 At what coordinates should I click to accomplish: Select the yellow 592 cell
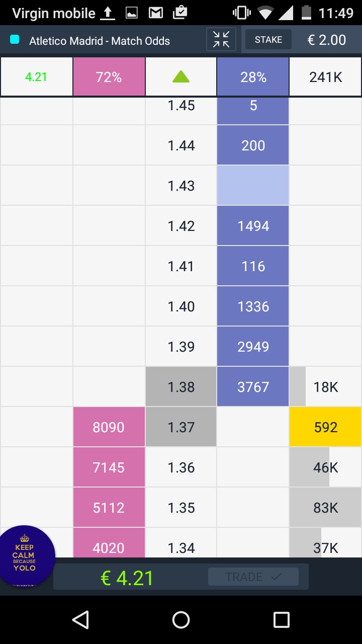coord(325,427)
